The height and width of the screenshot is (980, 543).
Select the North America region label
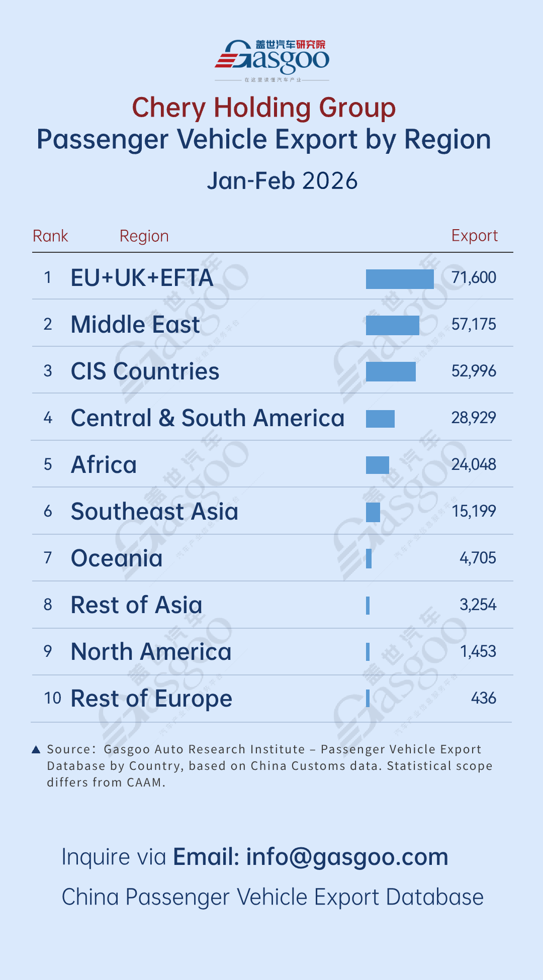(x=151, y=652)
